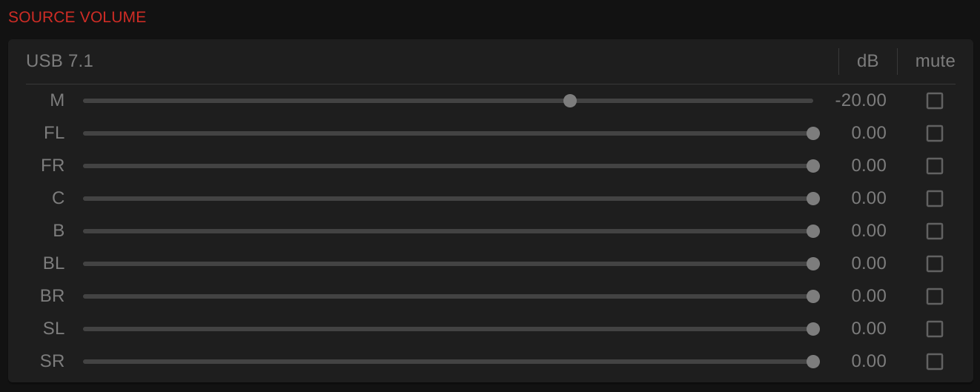
Task: Select the BL slider handle
Action: (x=813, y=264)
